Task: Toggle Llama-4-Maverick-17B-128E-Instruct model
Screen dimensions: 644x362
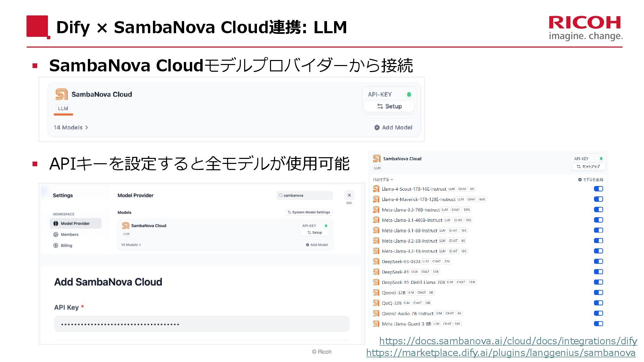Action: point(598,199)
